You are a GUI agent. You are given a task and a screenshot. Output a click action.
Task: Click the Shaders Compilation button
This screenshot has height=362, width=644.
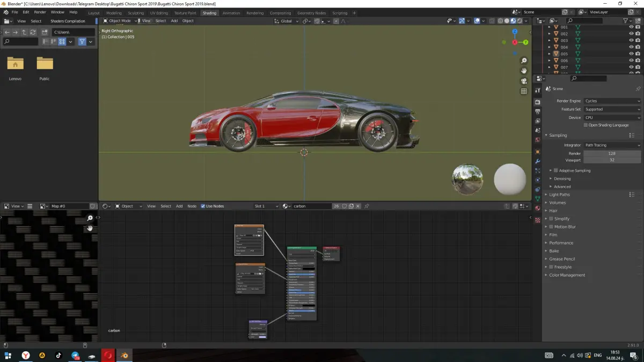coord(68,21)
